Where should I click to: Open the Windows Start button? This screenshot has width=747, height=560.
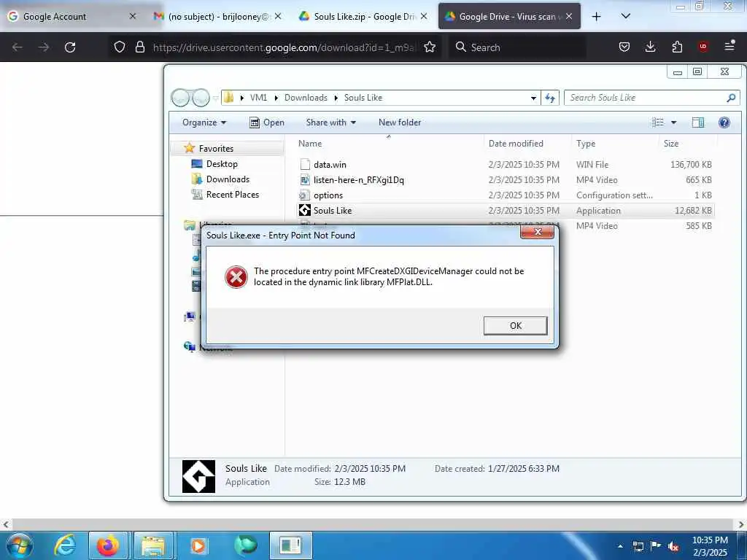(x=19, y=545)
